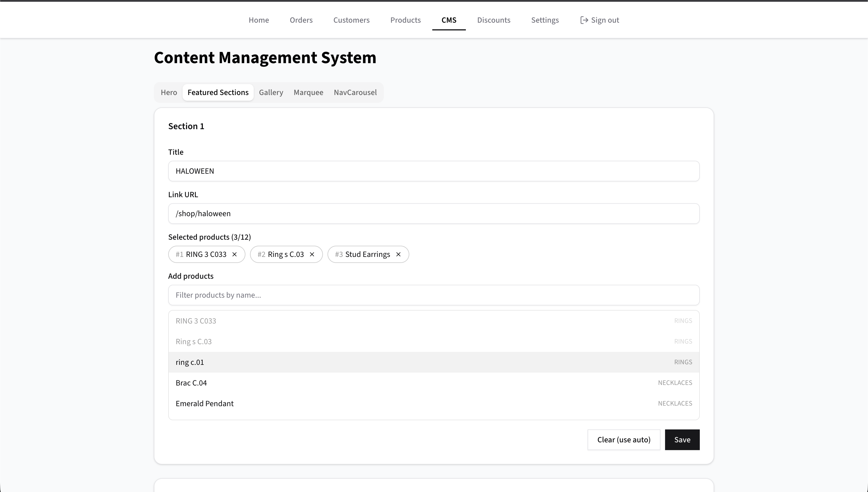Viewport: 868px width, 492px height.
Task: Remove RING 3 C033 chip with X icon
Action: pyautogui.click(x=235, y=254)
